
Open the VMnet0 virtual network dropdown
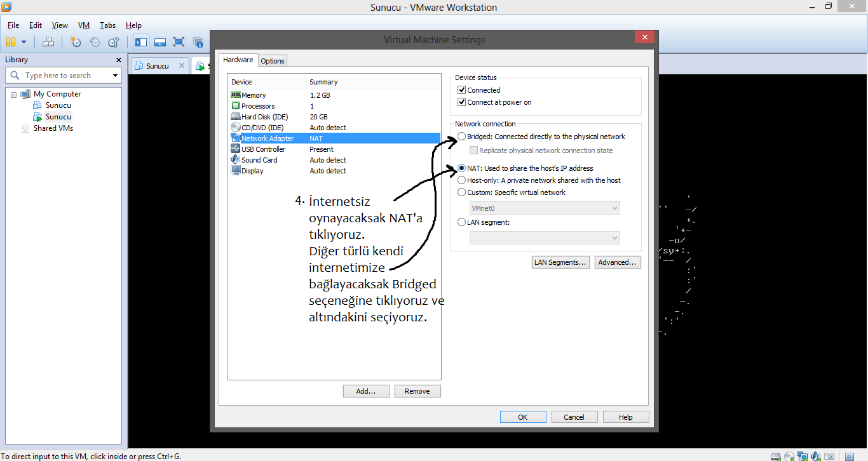point(545,208)
